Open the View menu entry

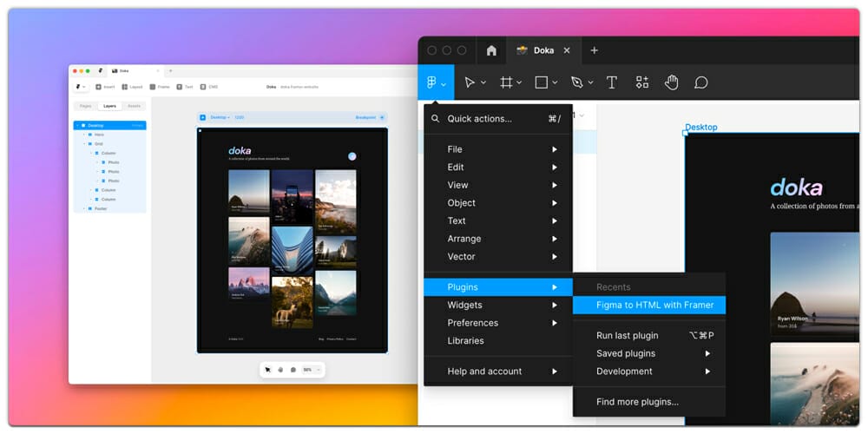coord(498,185)
